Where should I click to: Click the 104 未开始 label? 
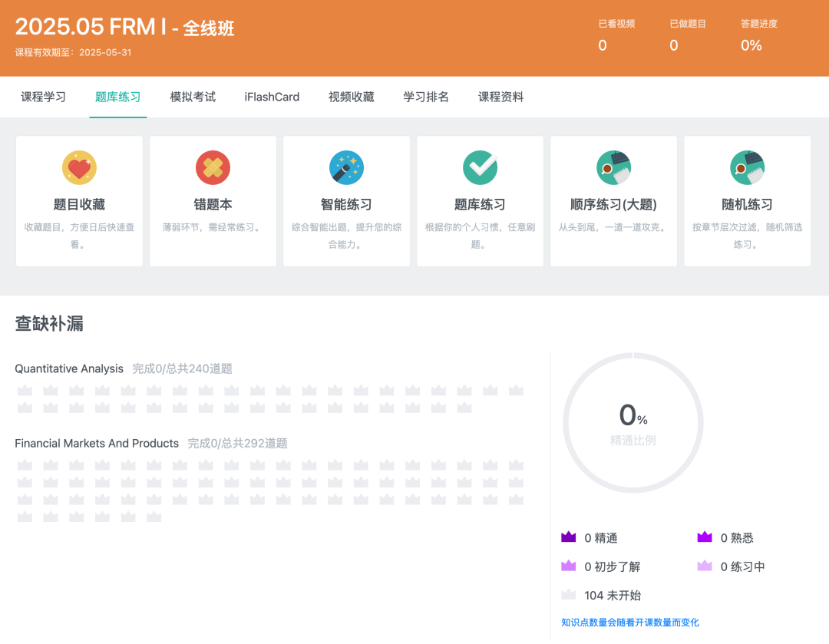click(x=613, y=596)
